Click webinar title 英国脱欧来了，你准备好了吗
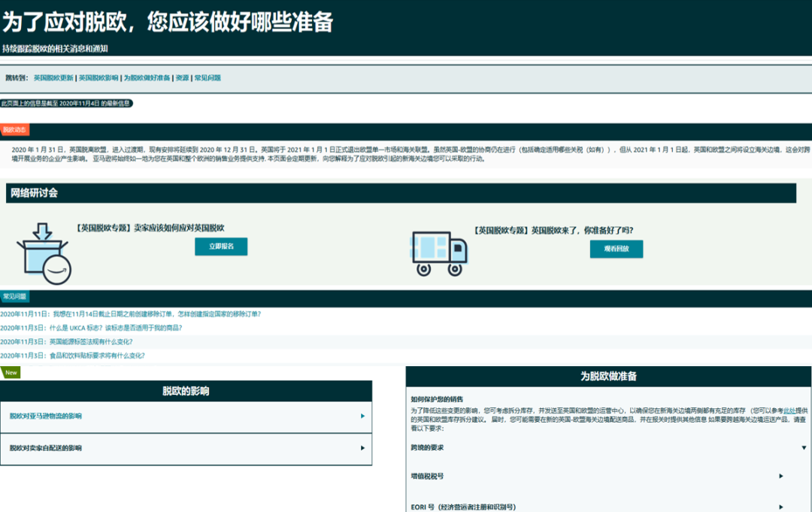This screenshot has height=512, width=812. click(553, 230)
